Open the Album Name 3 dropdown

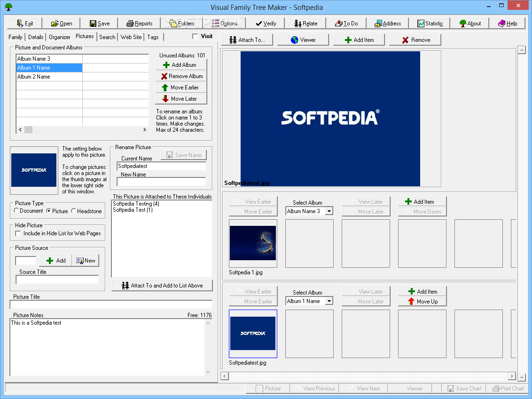tap(329, 211)
